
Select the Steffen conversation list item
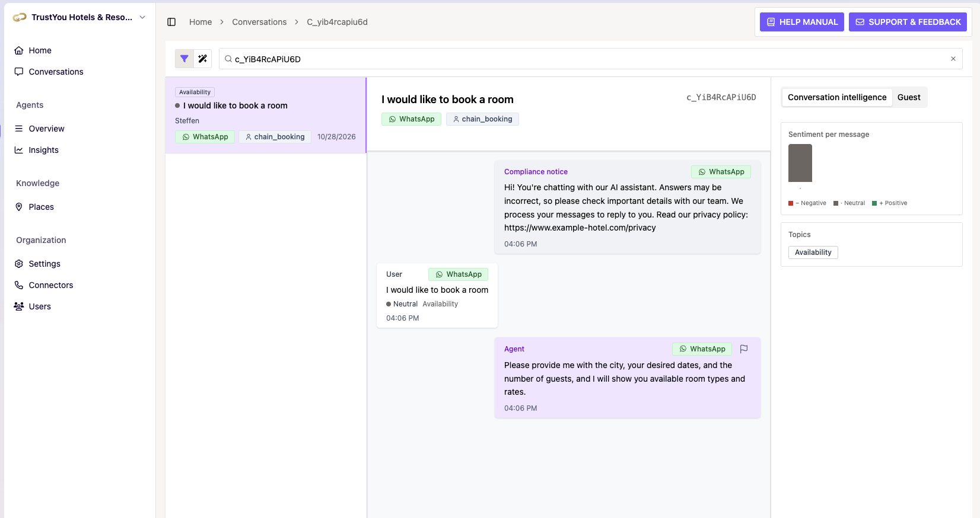coord(266,115)
